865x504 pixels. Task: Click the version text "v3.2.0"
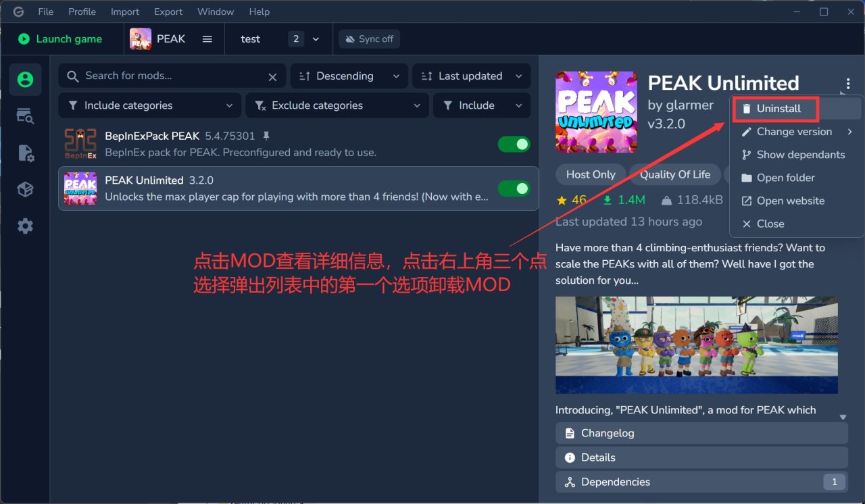pos(666,124)
